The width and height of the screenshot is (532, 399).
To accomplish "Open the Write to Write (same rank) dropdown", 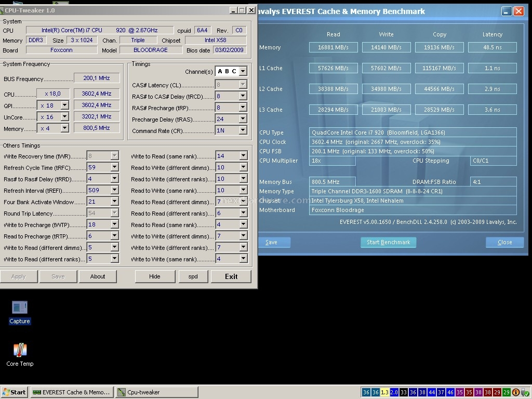I will pyautogui.click(x=243, y=259).
